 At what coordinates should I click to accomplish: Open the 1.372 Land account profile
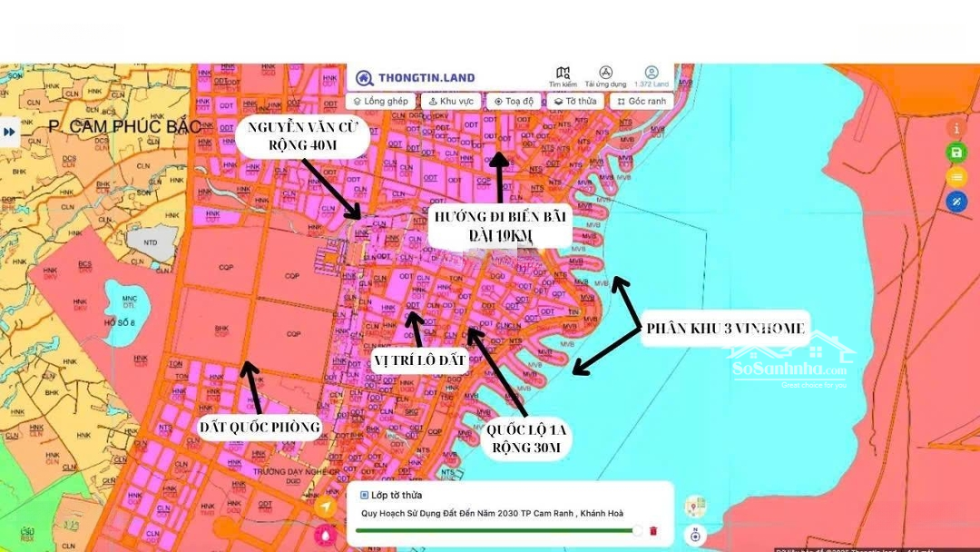651,76
